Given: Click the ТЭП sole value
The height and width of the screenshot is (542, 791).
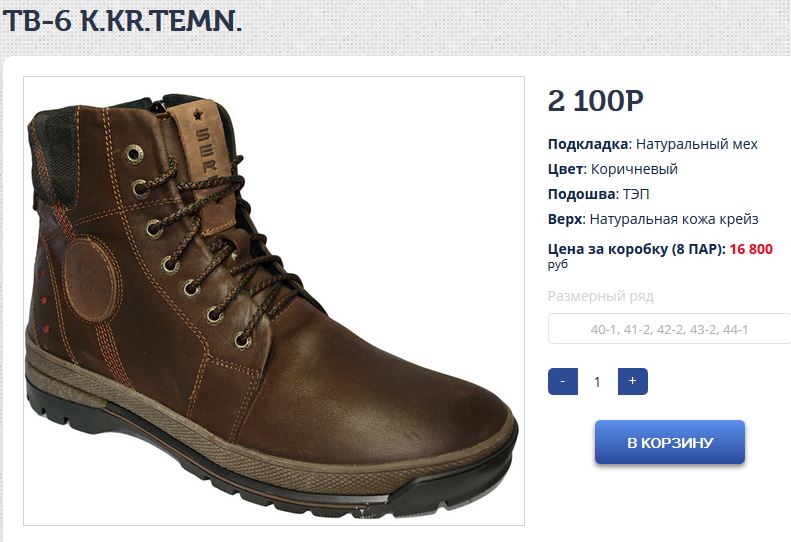Looking at the screenshot, I should (x=635, y=194).
